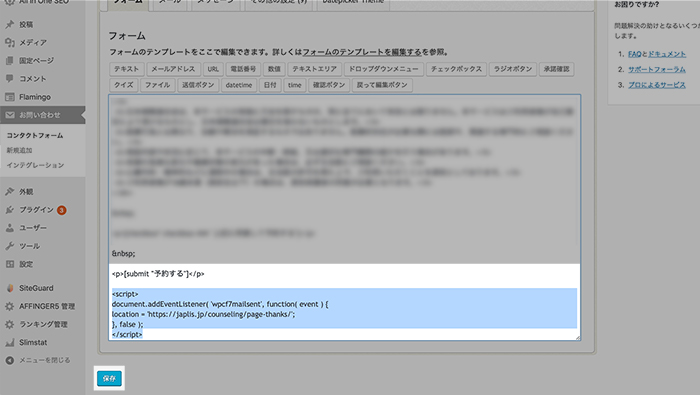Screen dimensions: 700x395
Task: Click the plugin update count badge
Action: 62,210
